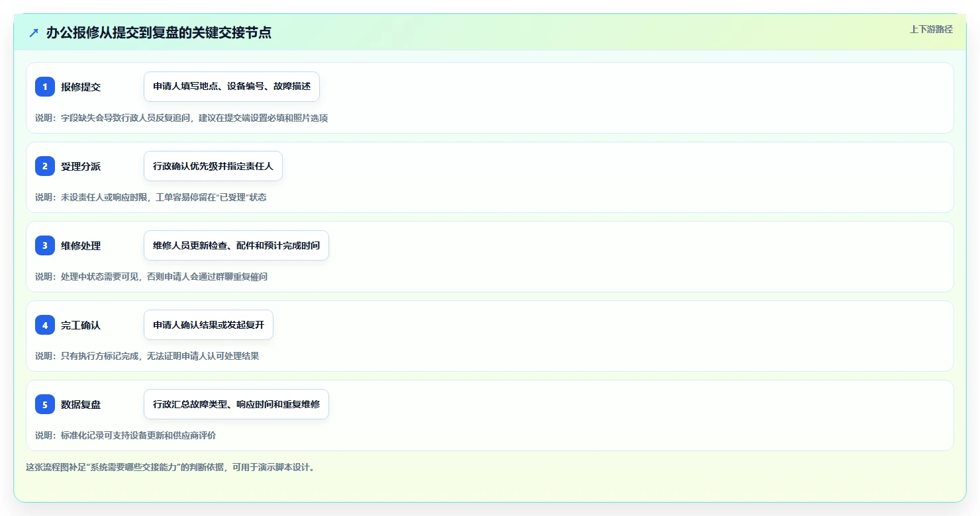
Task: Click the heading 办公报修从提交到复盘的关键交接节点
Action: tap(158, 32)
